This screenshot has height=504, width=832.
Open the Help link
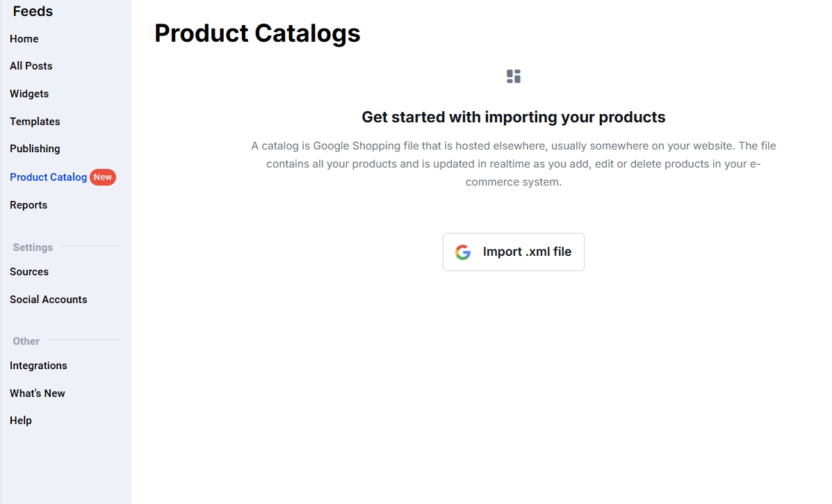21,421
